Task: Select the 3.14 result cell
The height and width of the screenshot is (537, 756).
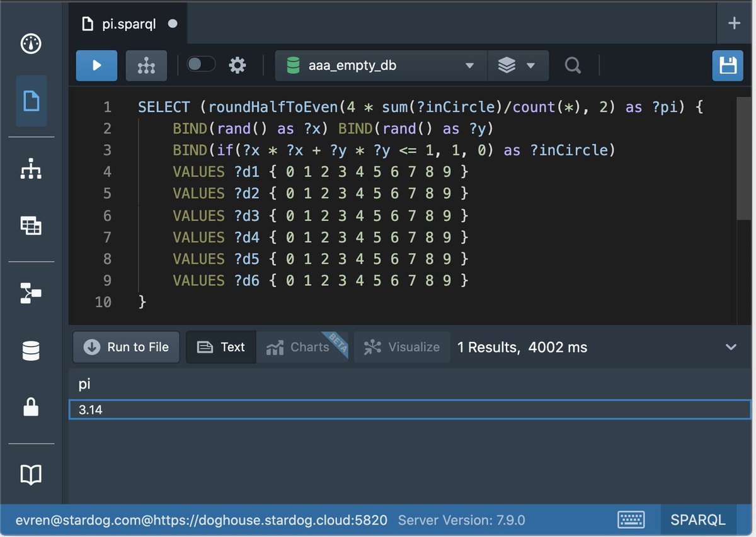Action: [410, 410]
